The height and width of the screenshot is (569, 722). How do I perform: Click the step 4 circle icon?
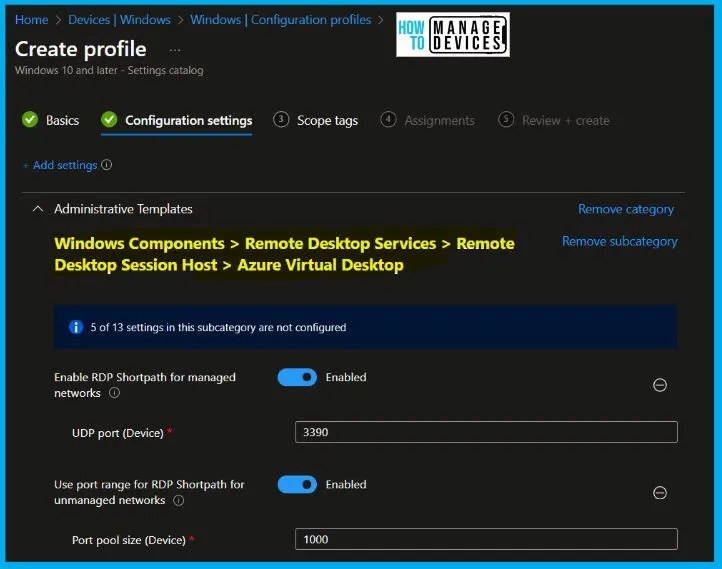coord(388,120)
